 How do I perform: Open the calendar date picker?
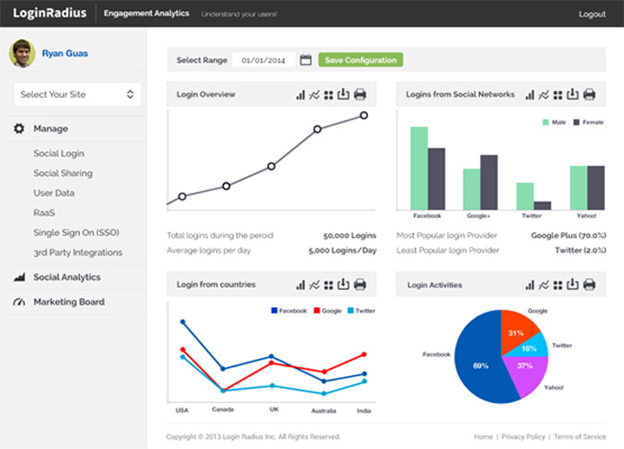[x=306, y=60]
